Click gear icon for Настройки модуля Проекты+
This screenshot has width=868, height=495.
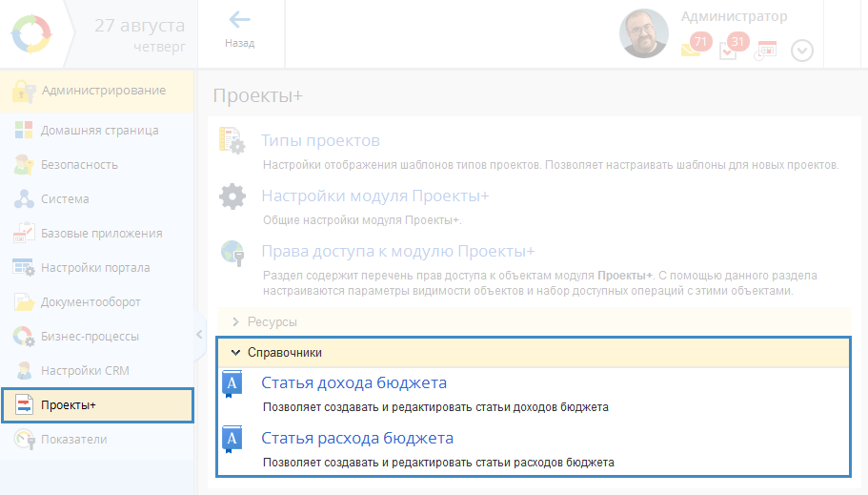tap(232, 196)
